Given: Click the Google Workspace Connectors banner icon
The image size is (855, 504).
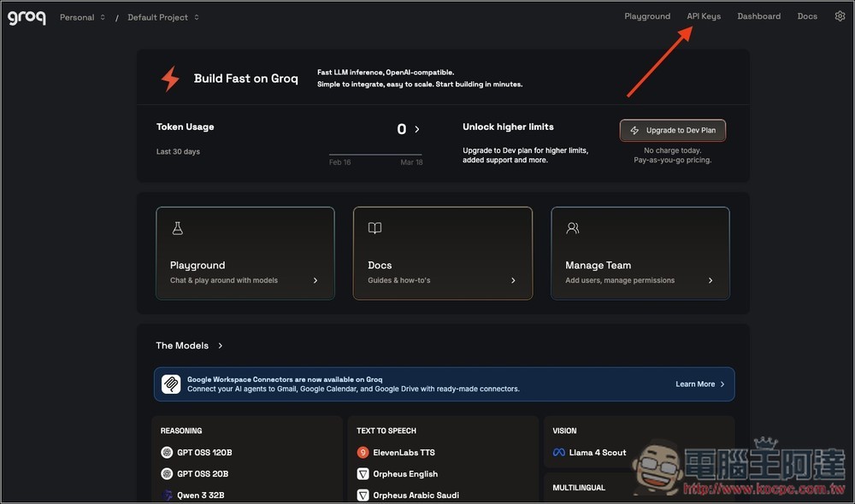Looking at the screenshot, I should click(171, 384).
